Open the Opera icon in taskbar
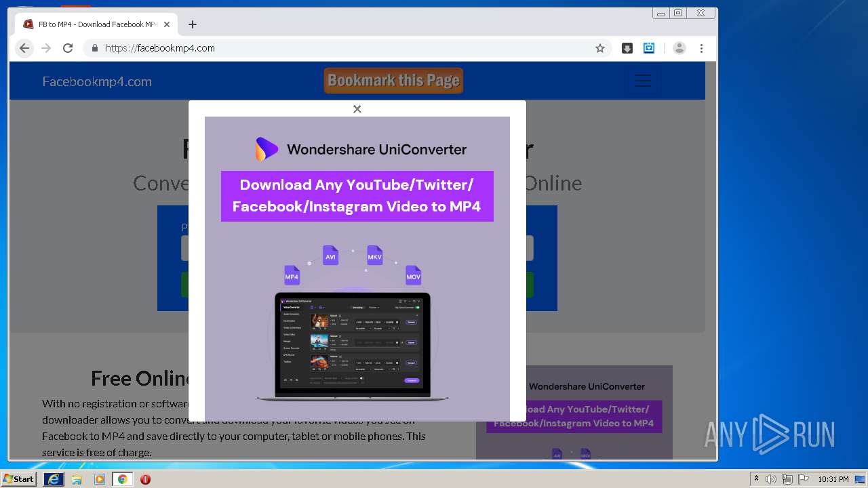 [x=145, y=479]
